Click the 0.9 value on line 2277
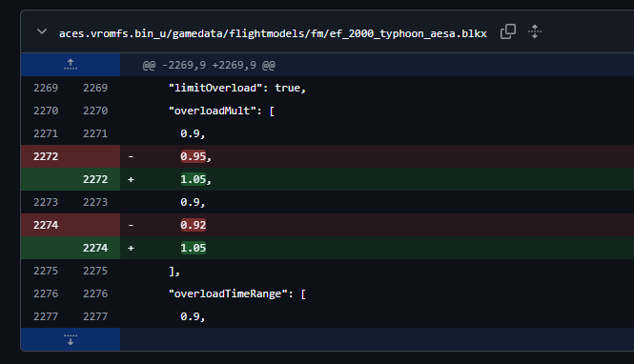Viewport: 634px width, 364px height. click(193, 316)
